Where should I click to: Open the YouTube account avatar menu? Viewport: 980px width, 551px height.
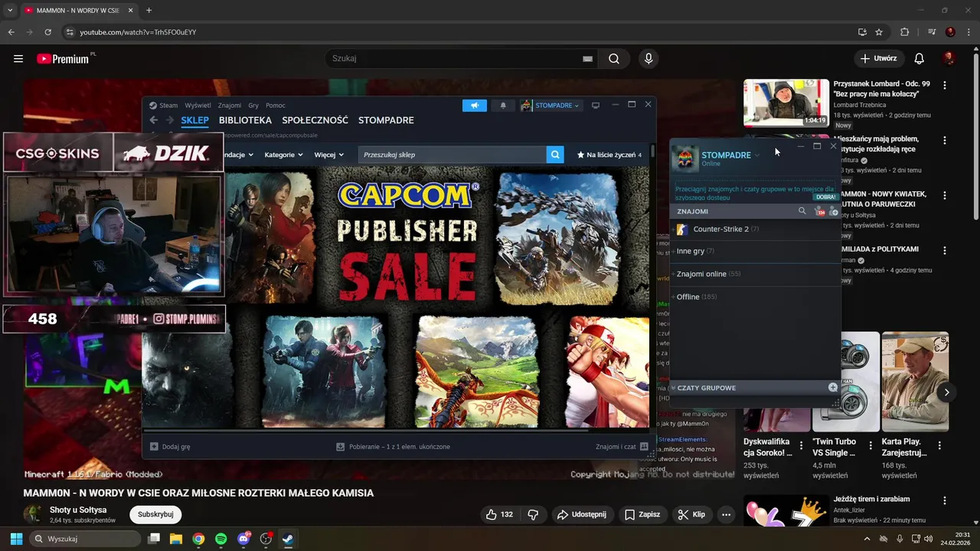[949, 59]
